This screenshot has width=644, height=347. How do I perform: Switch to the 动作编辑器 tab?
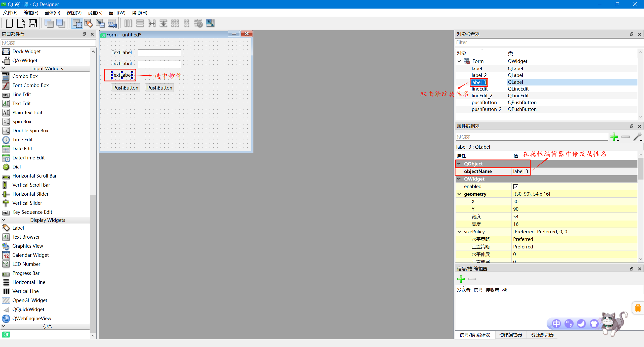pos(510,335)
